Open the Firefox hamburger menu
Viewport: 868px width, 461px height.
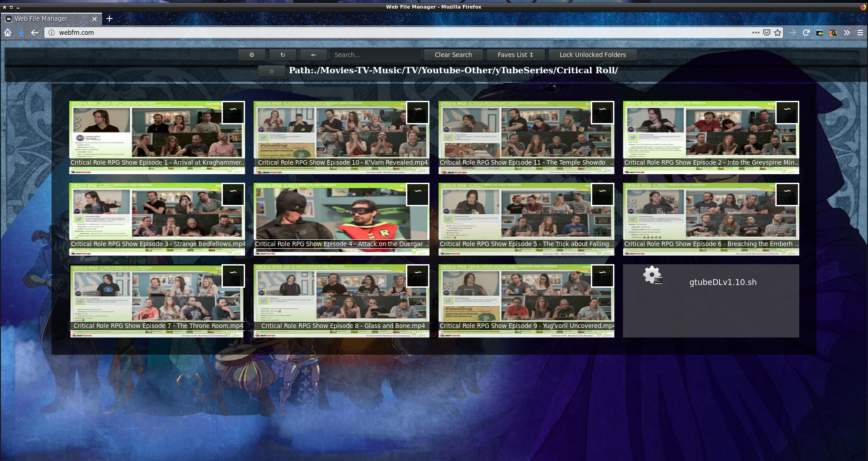(860, 33)
